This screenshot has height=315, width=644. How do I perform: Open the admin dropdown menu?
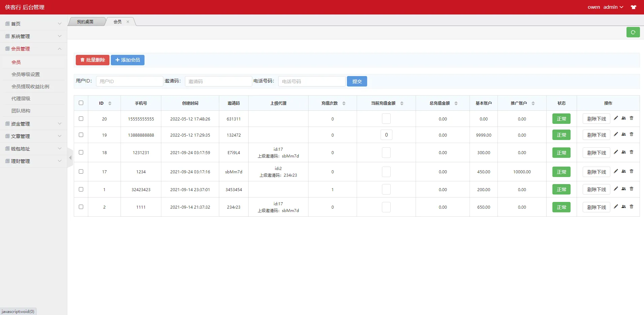(x=614, y=7)
